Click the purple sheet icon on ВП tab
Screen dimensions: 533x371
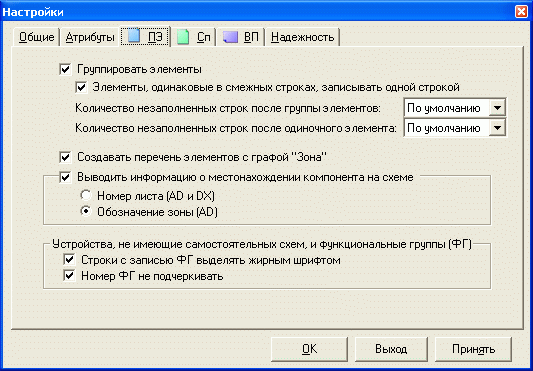pos(230,37)
